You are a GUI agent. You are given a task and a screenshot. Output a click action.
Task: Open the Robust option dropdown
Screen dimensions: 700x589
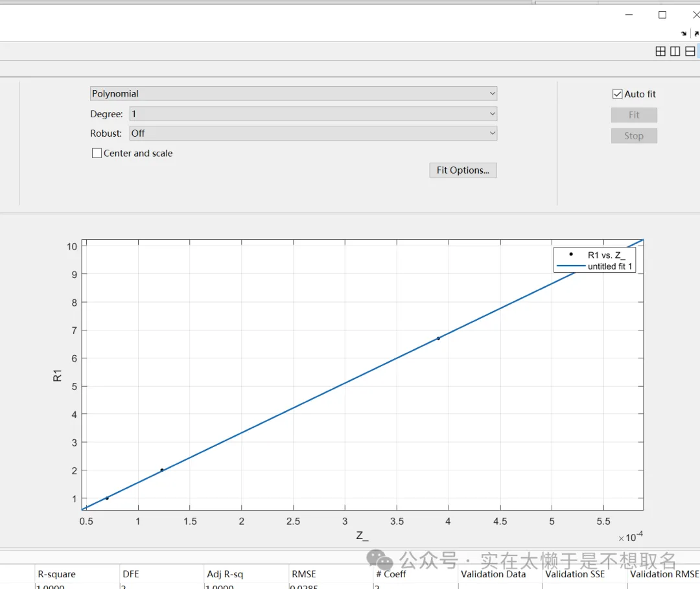point(313,133)
